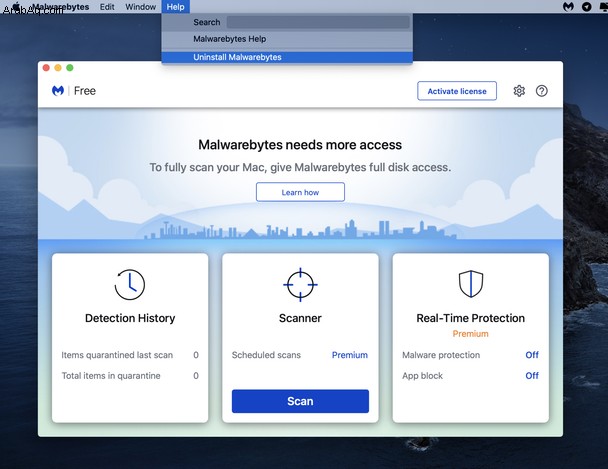
Task: Open the Scanner card title
Action: [x=300, y=318]
